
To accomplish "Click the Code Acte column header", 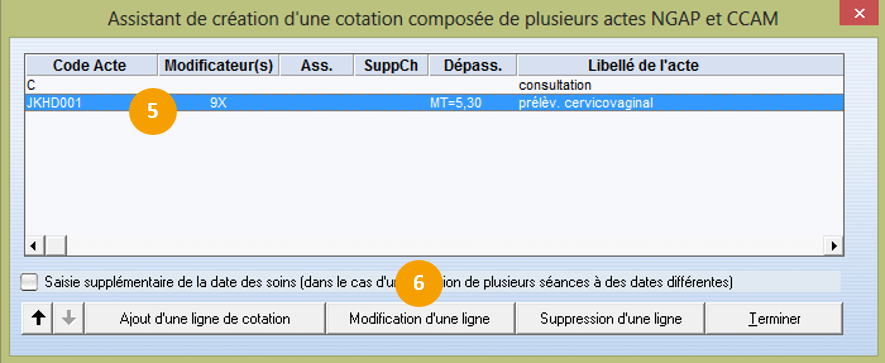I will pyautogui.click(x=91, y=65).
